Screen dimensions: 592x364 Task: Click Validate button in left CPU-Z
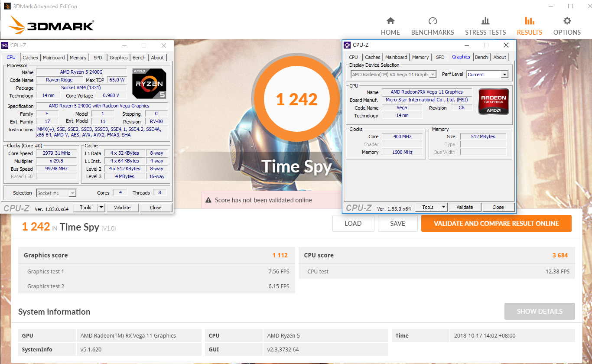pos(122,208)
